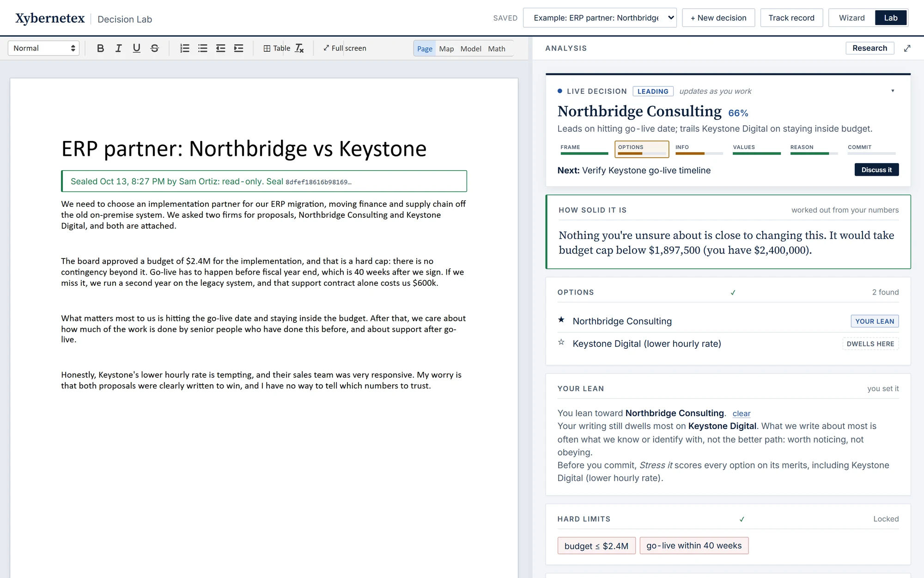Click the LEADING status badge
Screen dimensions: 924x578
point(653,92)
